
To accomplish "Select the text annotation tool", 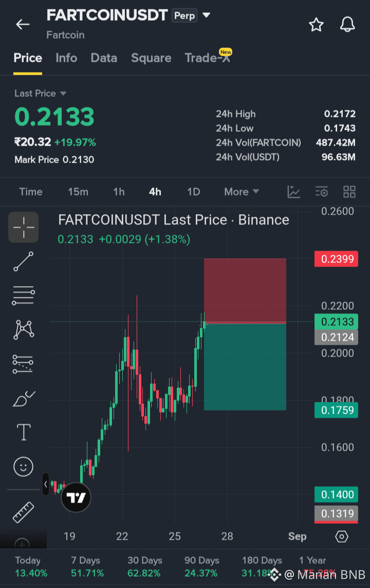I will coord(24,432).
